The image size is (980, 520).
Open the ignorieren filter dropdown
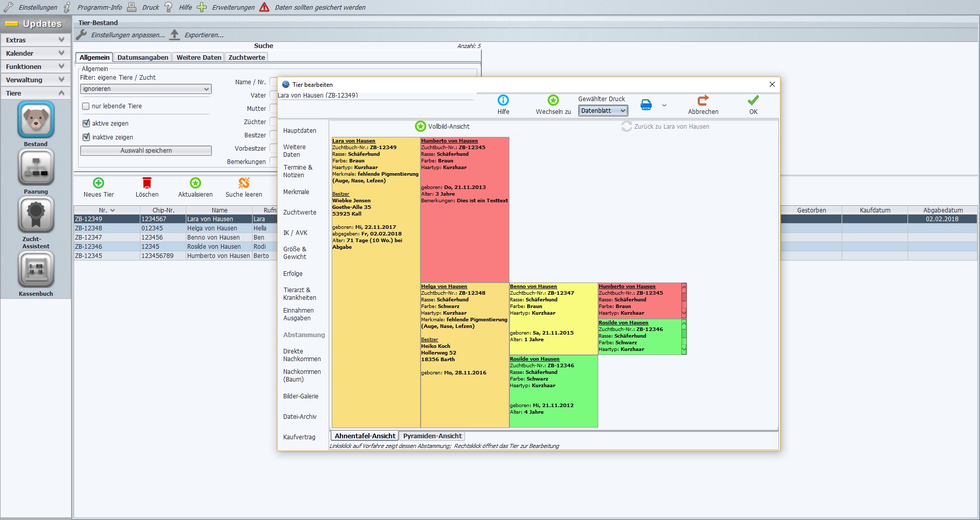click(145, 89)
